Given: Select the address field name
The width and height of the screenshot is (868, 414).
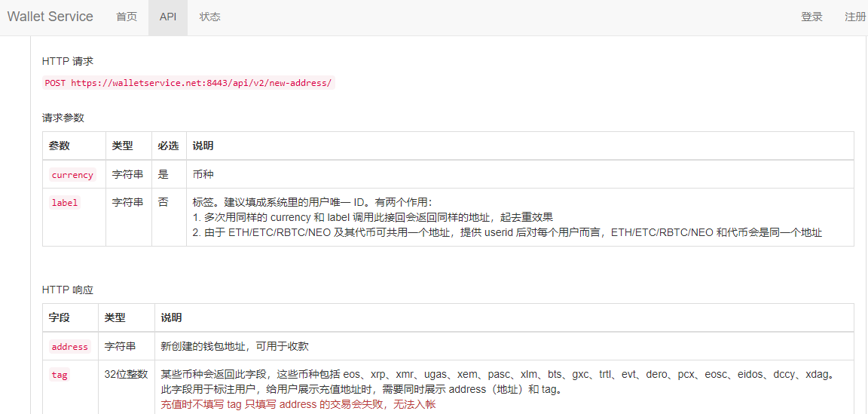Looking at the screenshot, I should pyautogui.click(x=70, y=347).
